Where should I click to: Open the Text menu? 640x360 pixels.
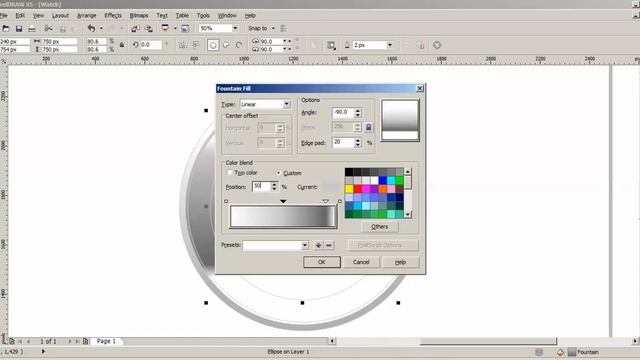coord(162,16)
